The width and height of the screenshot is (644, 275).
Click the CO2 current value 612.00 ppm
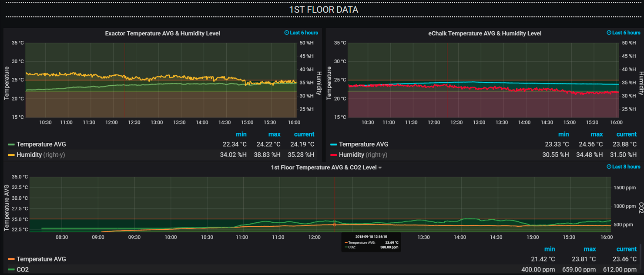coord(620,269)
